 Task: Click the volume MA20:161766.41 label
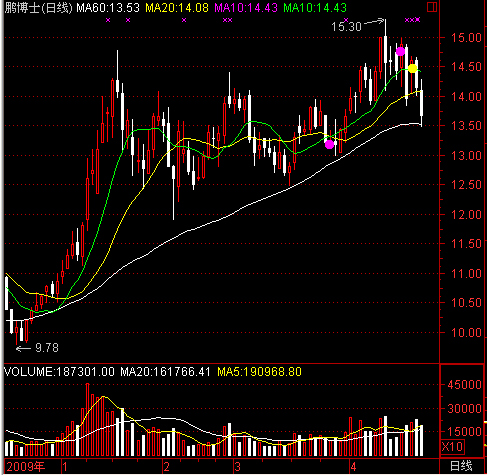click(165, 372)
